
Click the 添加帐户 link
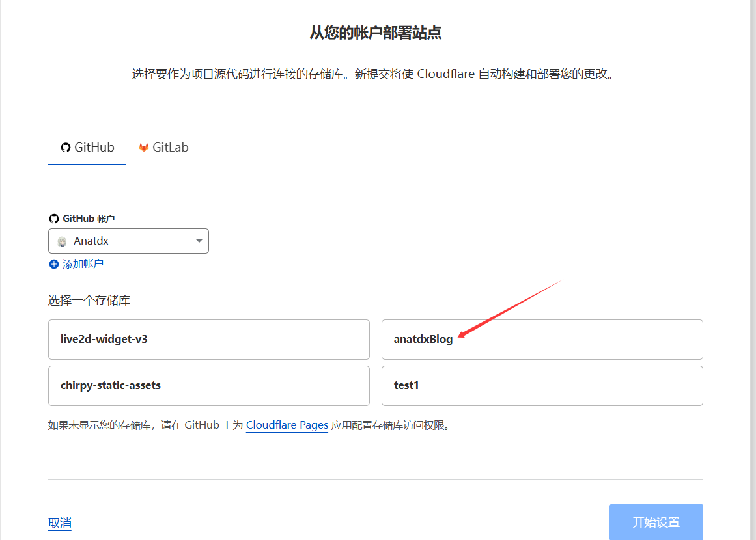83,264
